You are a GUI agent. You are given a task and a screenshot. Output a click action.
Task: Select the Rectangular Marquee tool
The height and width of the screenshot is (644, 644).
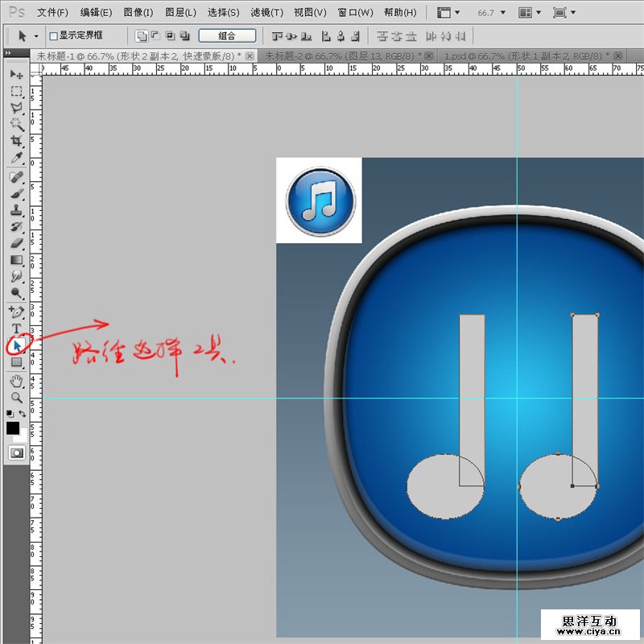(16, 91)
